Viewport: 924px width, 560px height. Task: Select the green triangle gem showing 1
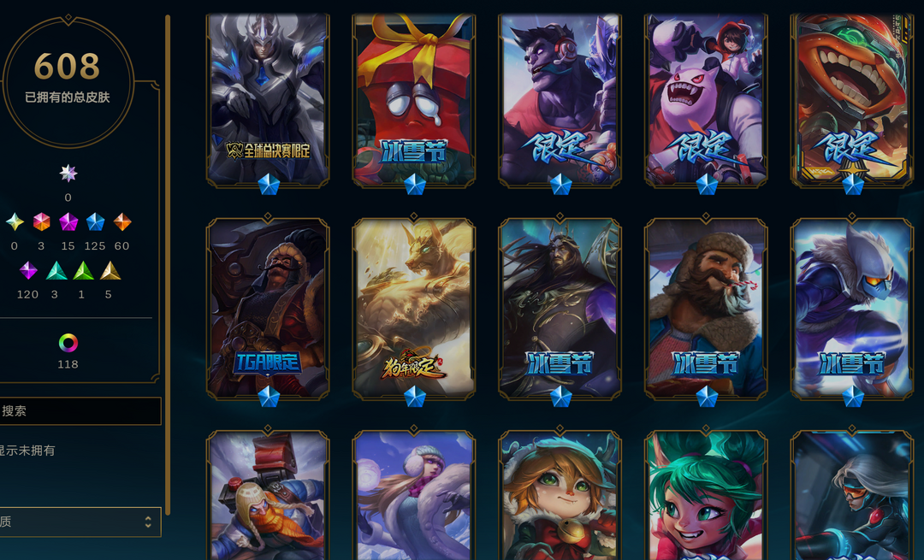(x=83, y=270)
